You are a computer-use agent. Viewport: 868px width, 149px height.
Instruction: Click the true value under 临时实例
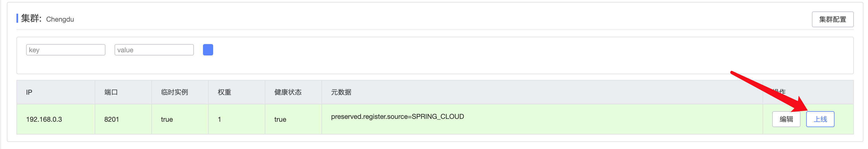167,119
